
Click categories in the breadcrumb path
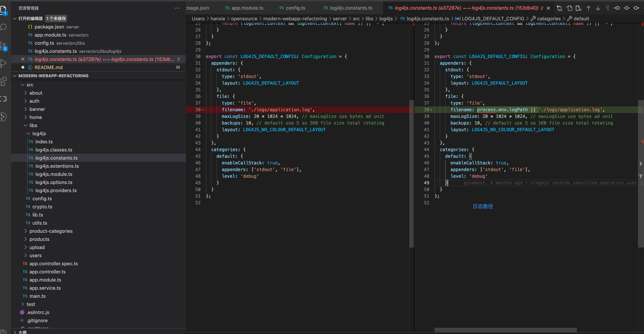(549, 18)
